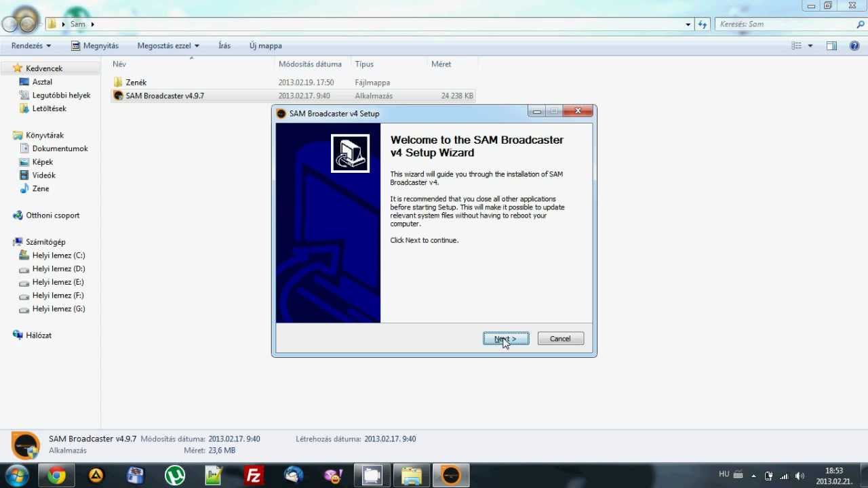Click the Írás toolbar item

224,45
